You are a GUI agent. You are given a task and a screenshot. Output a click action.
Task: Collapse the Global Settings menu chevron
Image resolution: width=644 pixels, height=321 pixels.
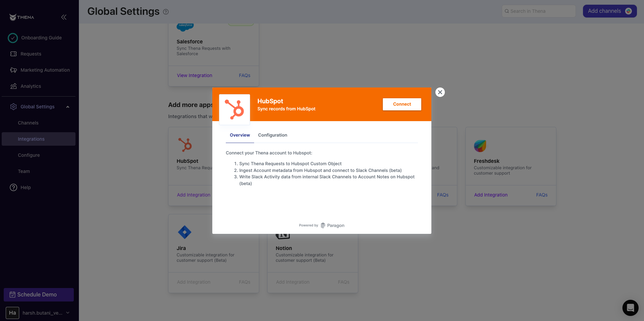[x=68, y=107]
